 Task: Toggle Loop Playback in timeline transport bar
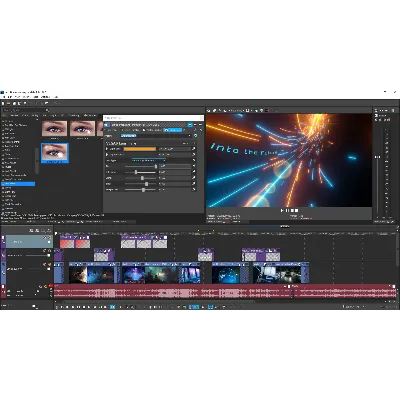[62, 307]
